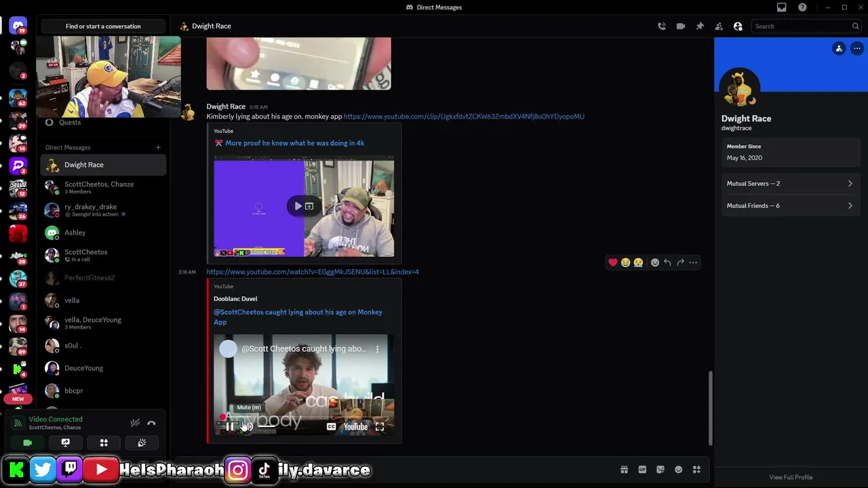868x488 pixels.
Task: Click Dwight Race's avatar in profile panel
Action: point(740,88)
